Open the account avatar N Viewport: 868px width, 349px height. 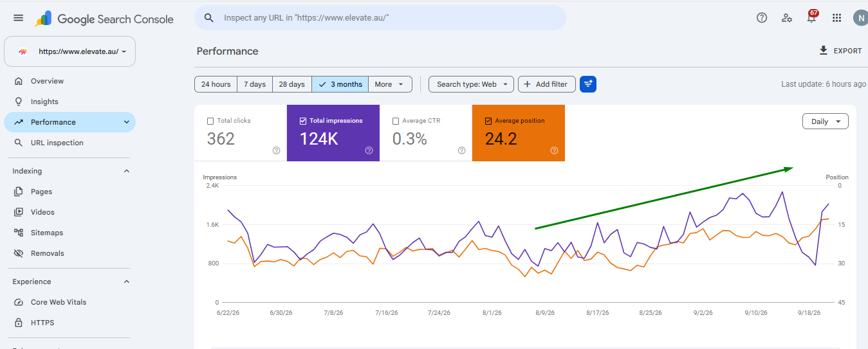[x=860, y=18]
